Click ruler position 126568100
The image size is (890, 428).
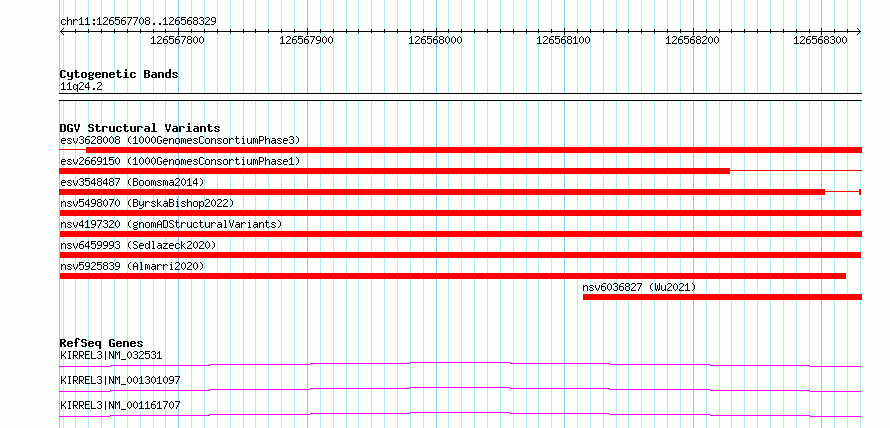click(x=564, y=40)
